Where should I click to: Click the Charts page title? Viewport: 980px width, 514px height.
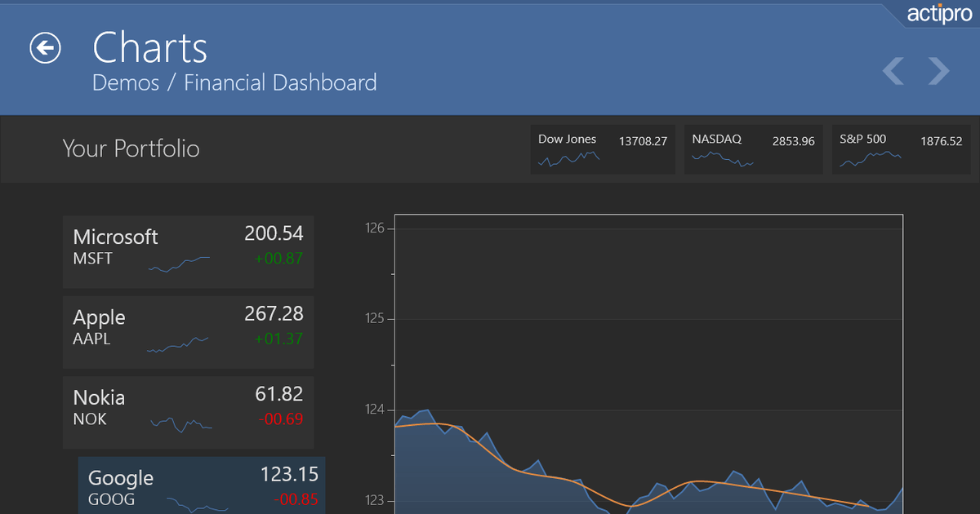pyautogui.click(x=149, y=47)
